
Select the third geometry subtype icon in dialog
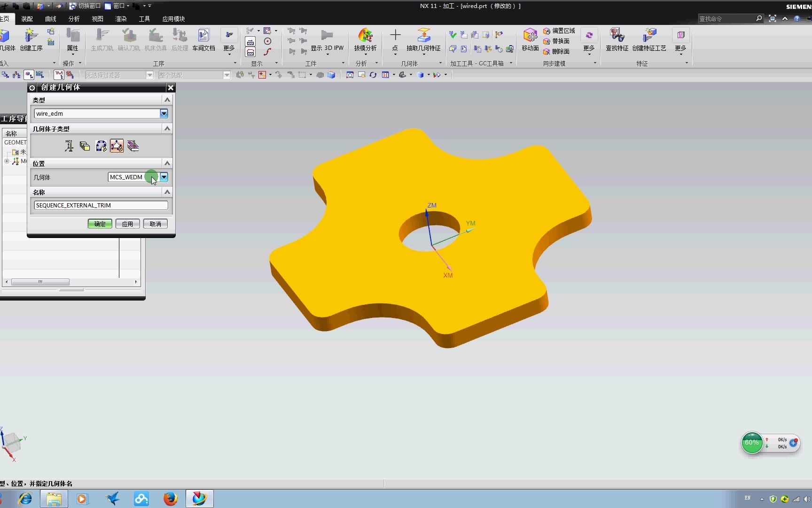(101, 146)
